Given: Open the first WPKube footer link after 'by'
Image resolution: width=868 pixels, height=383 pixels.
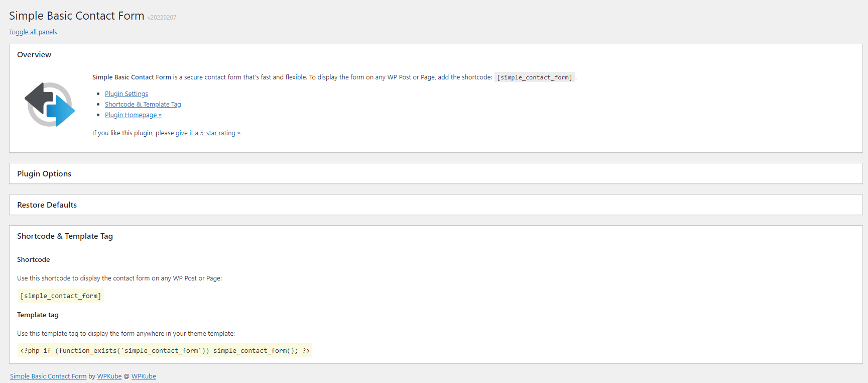Looking at the screenshot, I should tap(109, 376).
